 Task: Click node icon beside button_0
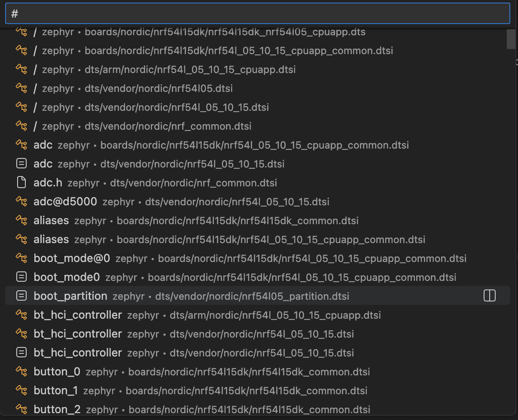click(x=21, y=371)
